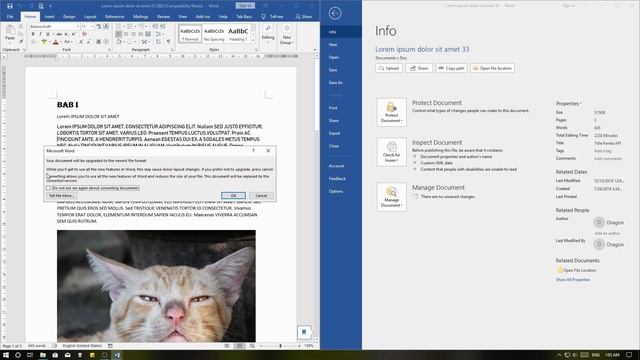Check 'Do not ask me again about converting documents'
Viewport: 640px width, 360px height.
pos(49,188)
